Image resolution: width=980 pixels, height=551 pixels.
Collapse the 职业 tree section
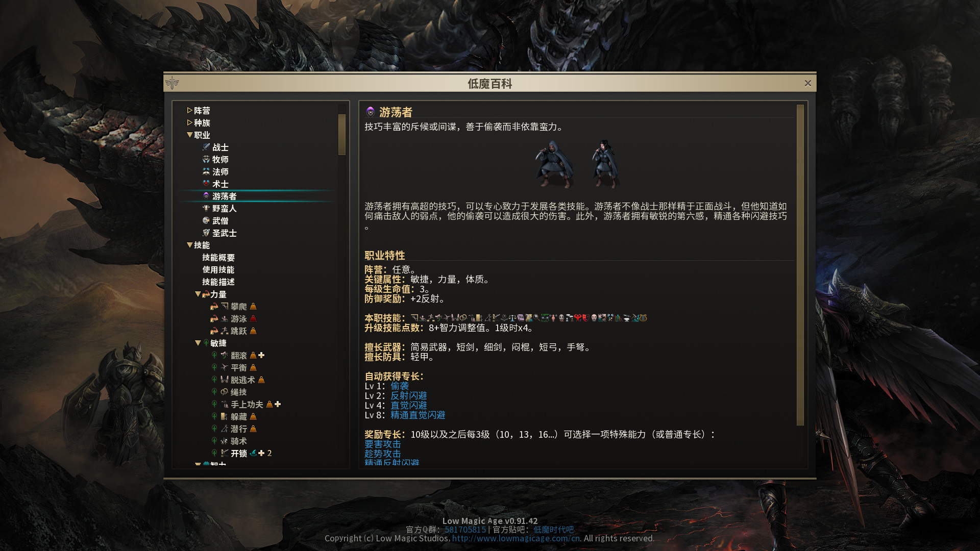tap(189, 135)
